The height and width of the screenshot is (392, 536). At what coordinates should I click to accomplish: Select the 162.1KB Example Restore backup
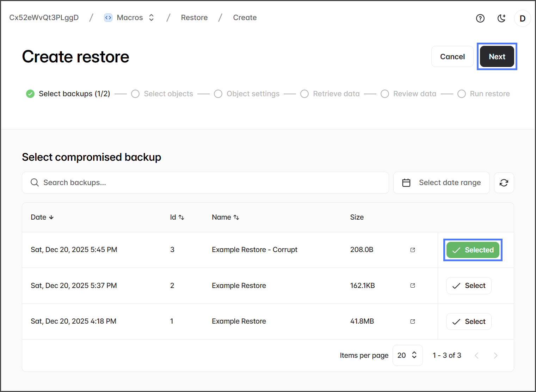469,286
